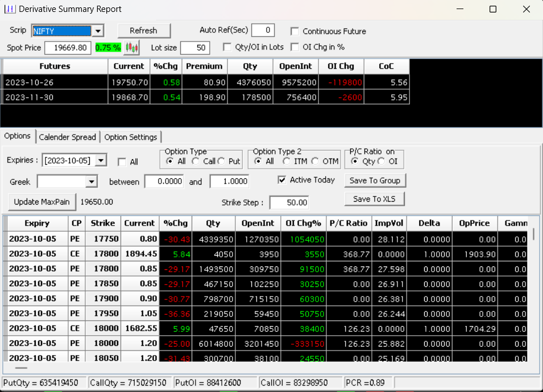This screenshot has width=543, height=392.
Task: Click the Update MaxPain button
Action: click(42, 202)
